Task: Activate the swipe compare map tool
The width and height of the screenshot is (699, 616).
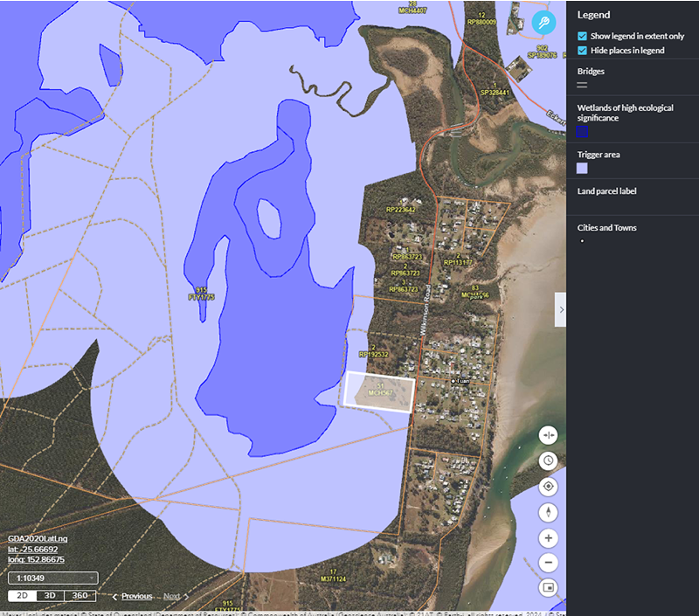Action: tap(549, 434)
